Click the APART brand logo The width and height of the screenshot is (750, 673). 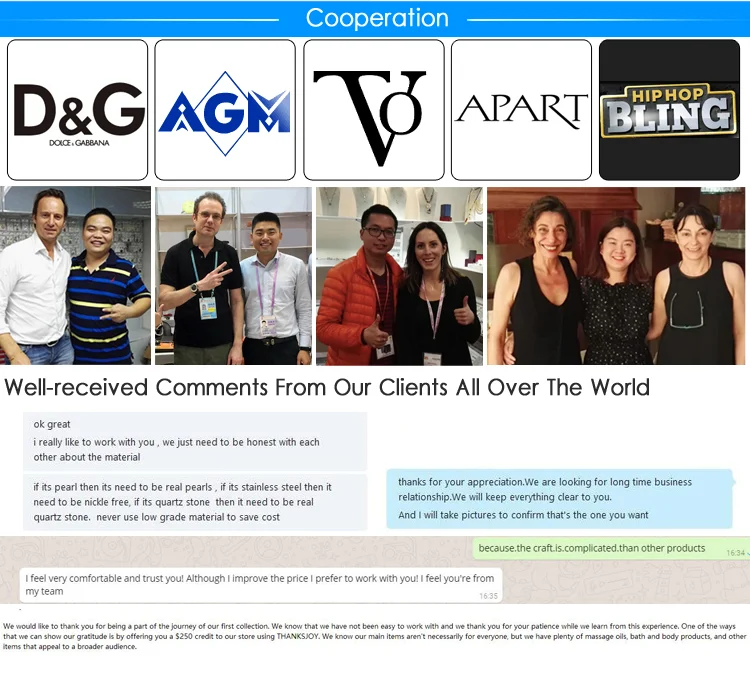[521, 110]
